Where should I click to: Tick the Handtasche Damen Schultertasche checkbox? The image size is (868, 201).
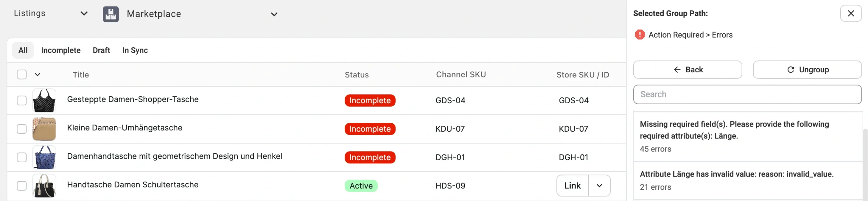22,186
